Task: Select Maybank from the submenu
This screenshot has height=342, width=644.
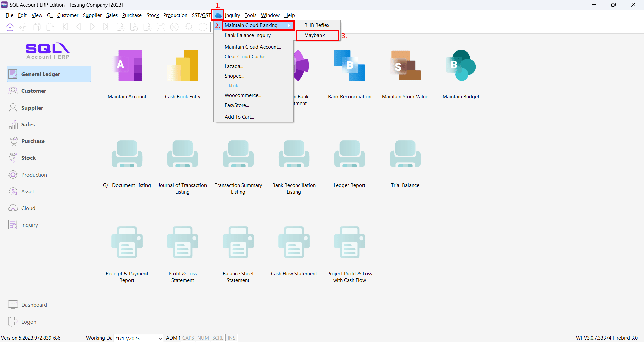Action: click(314, 35)
